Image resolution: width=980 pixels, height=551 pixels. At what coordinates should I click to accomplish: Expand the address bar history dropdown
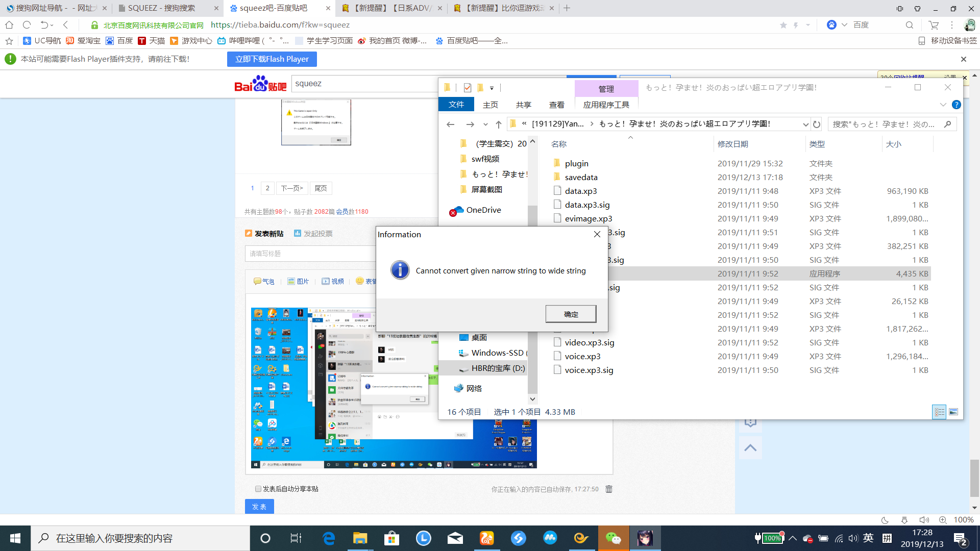click(805, 124)
